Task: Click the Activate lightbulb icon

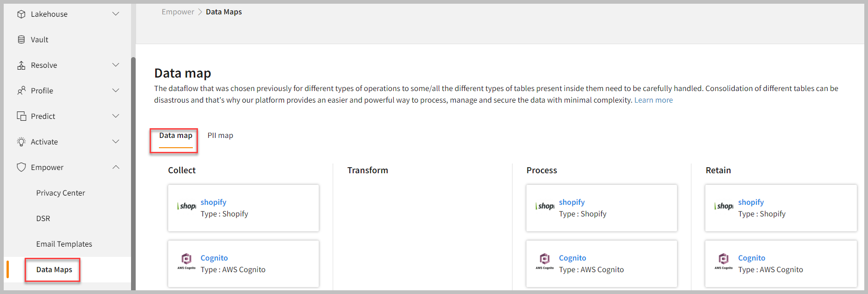Action: coord(21,142)
